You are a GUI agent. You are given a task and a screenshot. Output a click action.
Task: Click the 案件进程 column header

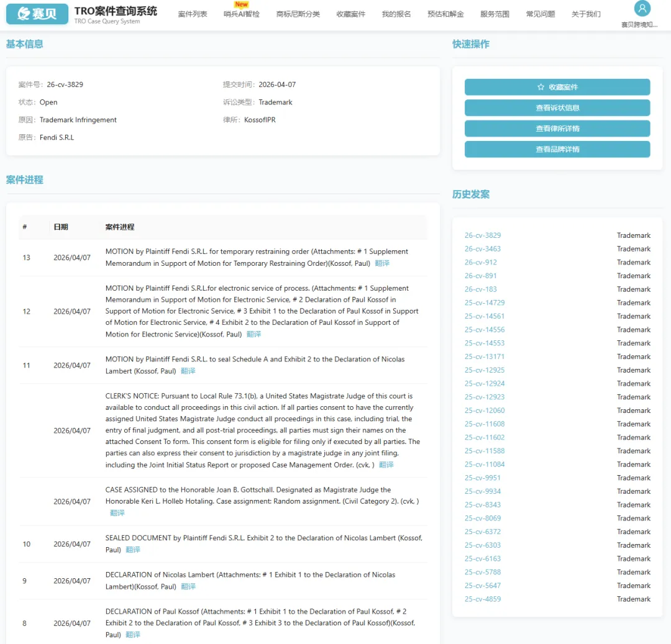[120, 227]
